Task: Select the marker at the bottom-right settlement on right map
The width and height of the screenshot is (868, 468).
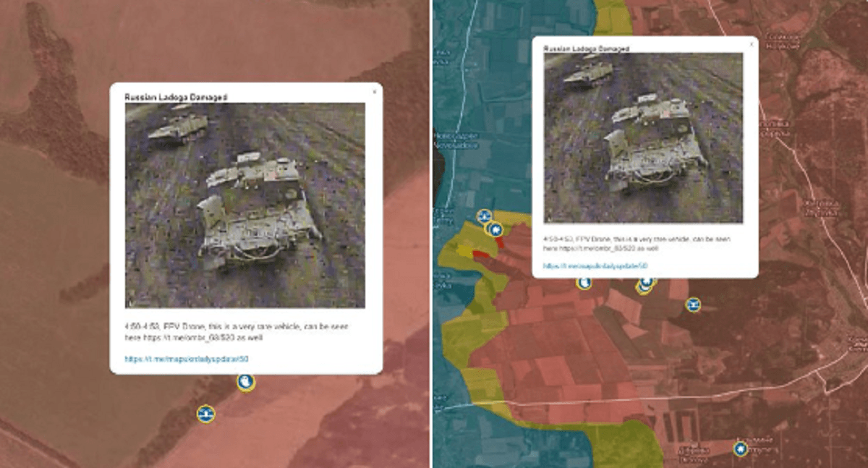Action: pyautogui.click(x=740, y=449)
